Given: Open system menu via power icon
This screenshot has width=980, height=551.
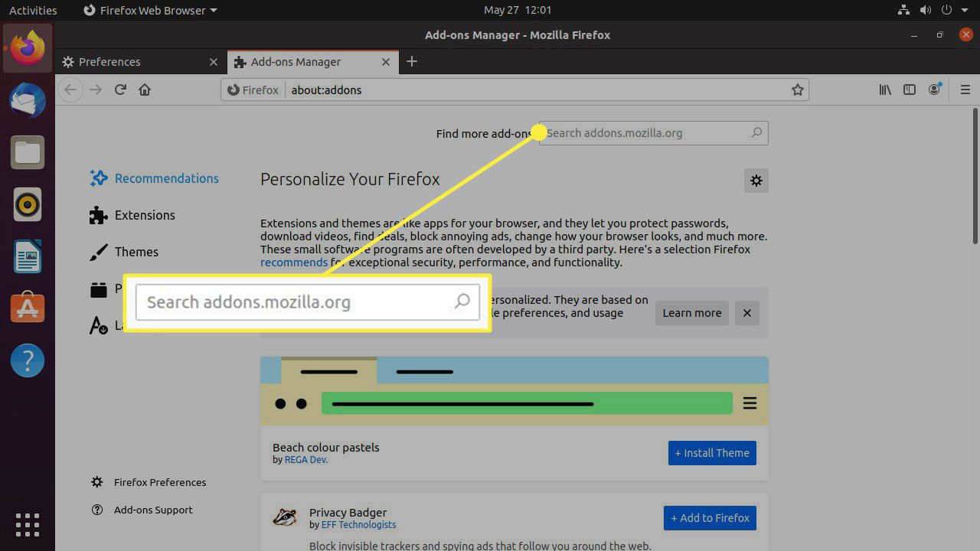Looking at the screenshot, I should [x=948, y=10].
